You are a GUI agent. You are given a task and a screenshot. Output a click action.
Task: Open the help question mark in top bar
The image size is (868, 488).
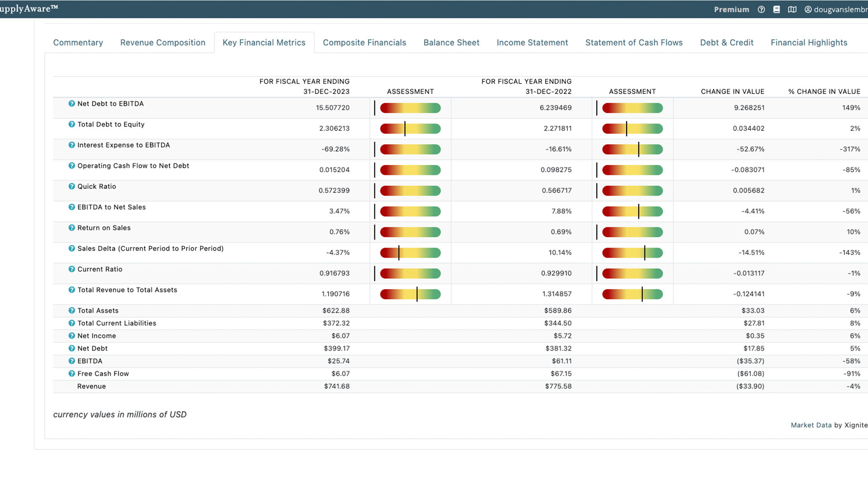tap(761, 9)
